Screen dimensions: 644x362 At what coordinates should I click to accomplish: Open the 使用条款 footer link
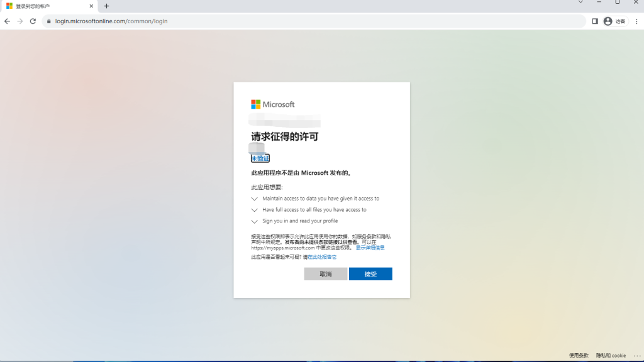(579, 356)
